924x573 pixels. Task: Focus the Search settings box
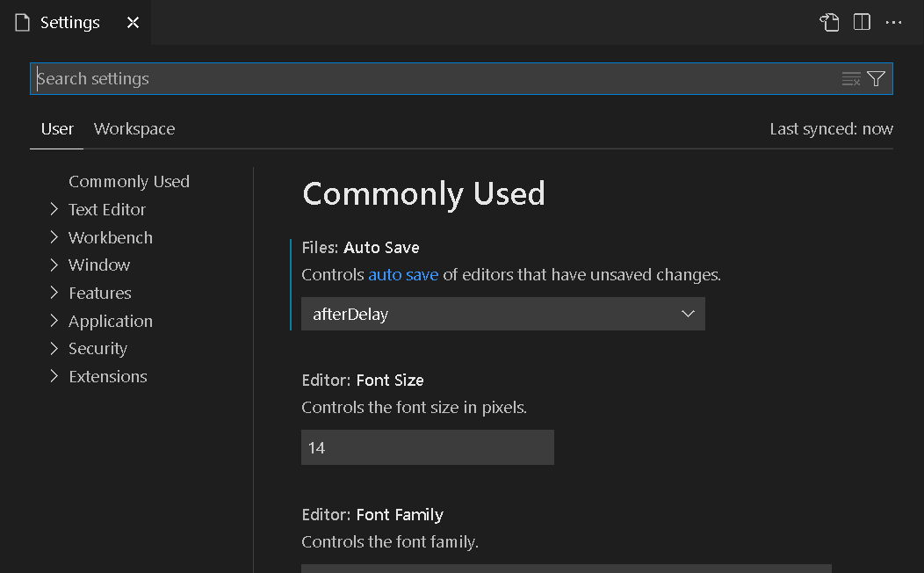click(x=430, y=79)
